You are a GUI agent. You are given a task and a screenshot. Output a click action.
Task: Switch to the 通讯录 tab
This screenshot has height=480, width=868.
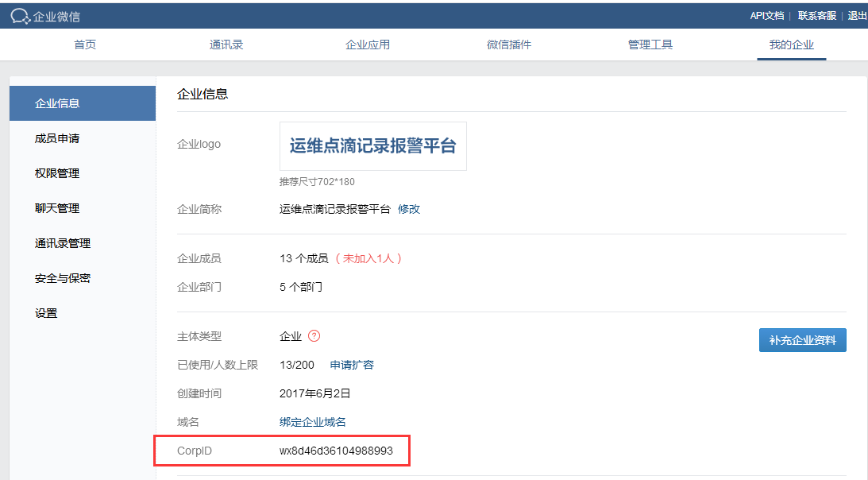pyautogui.click(x=226, y=45)
